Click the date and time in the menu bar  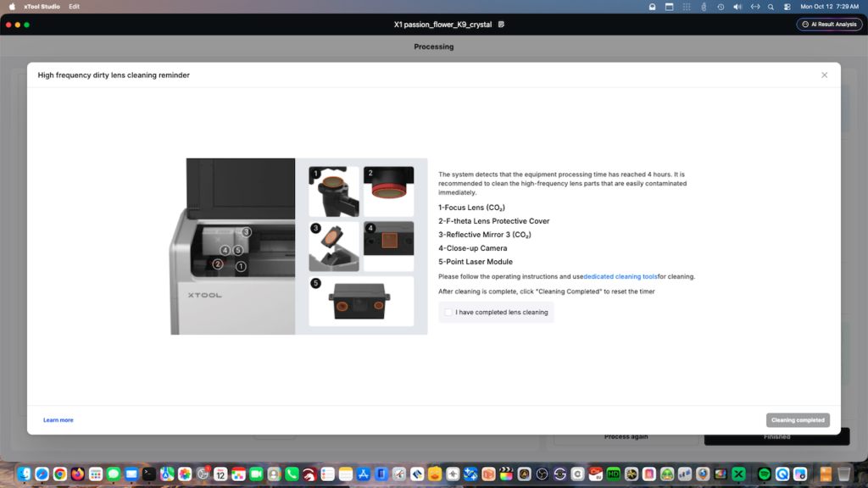(829, 7)
